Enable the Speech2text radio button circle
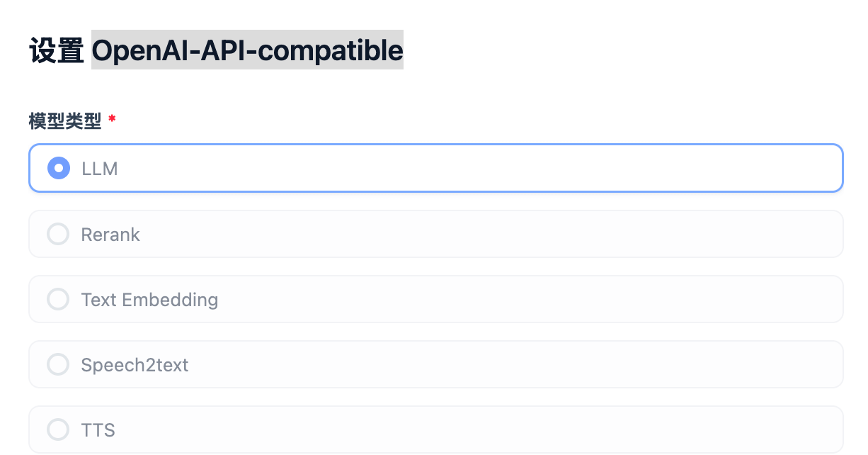The width and height of the screenshot is (868, 455). coord(58,364)
